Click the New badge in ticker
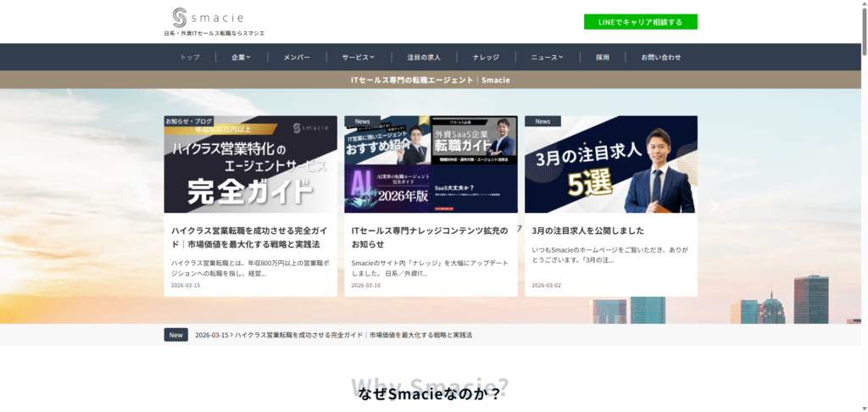The width and height of the screenshot is (868, 412). 175,335
